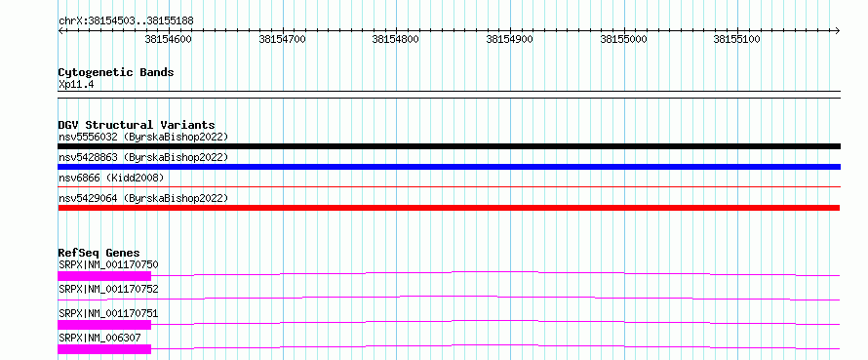
Task: Select the magenta exon block of NM_001170751
Action: 104,324
